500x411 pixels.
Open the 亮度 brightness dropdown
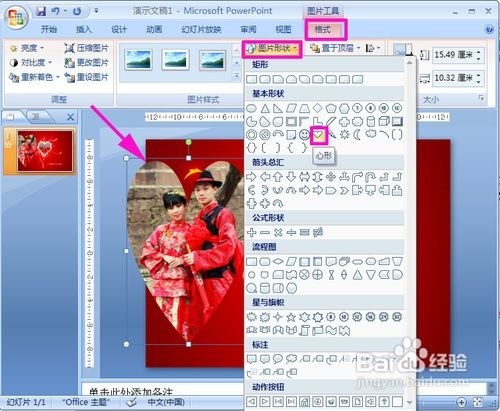[x=27, y=48]
